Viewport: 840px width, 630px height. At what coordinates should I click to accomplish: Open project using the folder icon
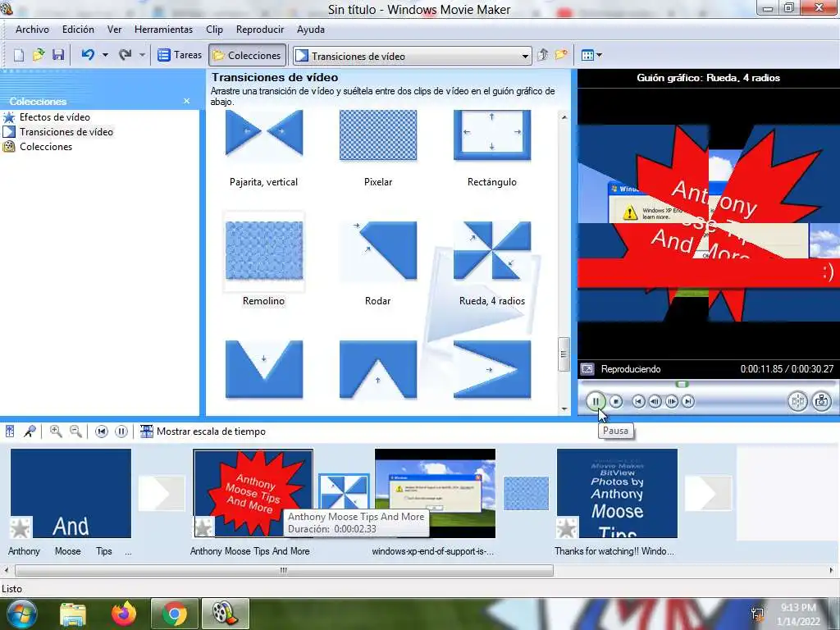pos(39,55)
